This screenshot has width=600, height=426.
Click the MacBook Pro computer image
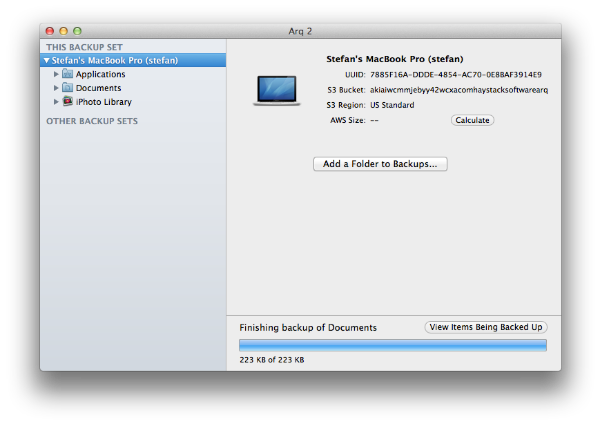277,90
